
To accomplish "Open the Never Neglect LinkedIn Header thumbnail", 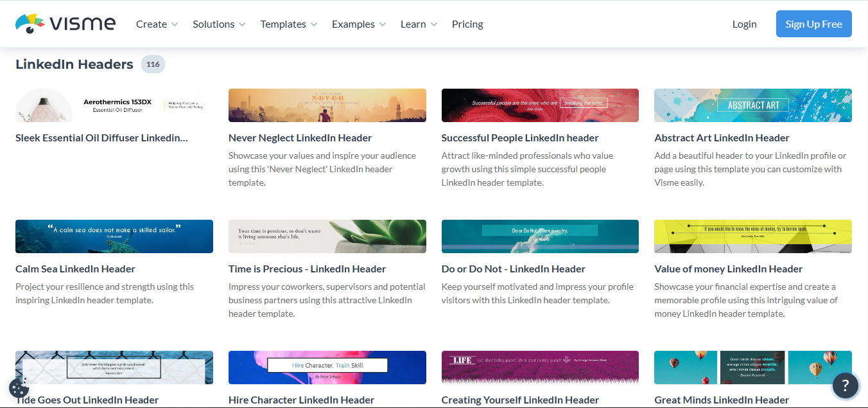I will click(327, 105).
